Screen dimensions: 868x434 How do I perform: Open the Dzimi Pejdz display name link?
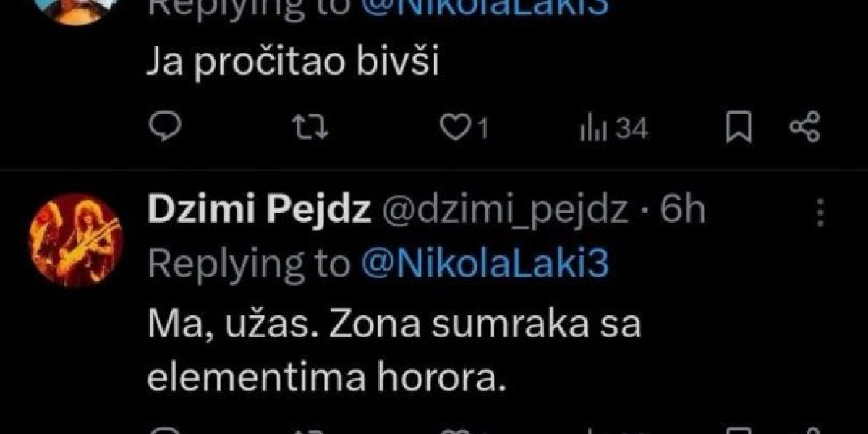(260, 210)
